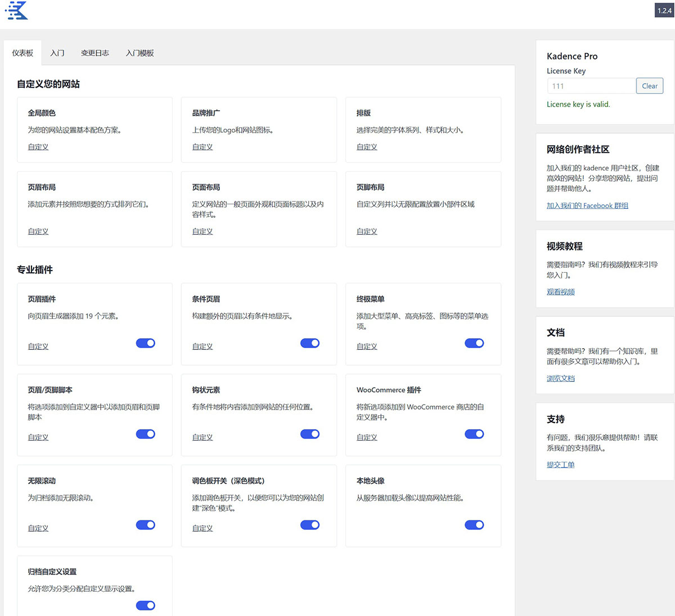Click 自定义 link in 钩状元素 card
This screenshot has height=616, width=675.
(202, 437)
